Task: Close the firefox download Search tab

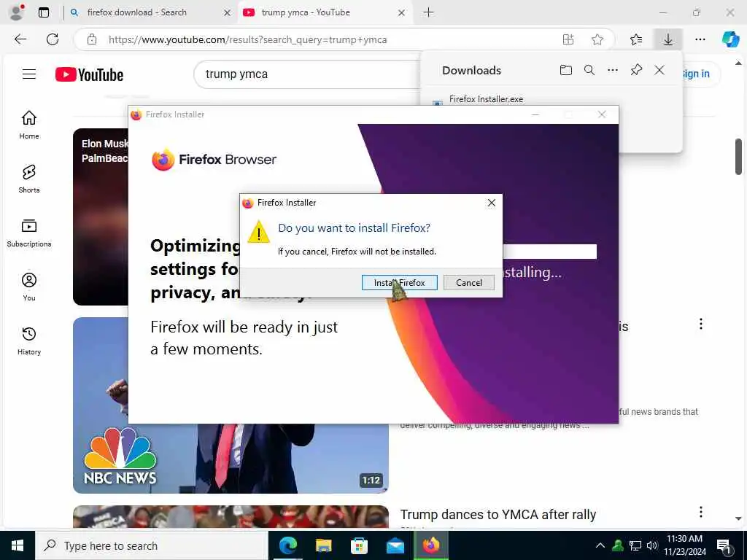Action: [x=228, y=13]
